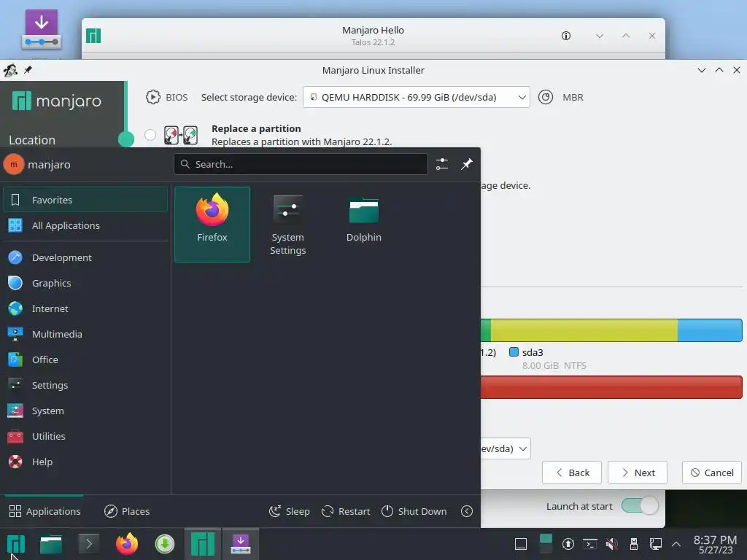This screenshot has height=560, width=747.
Task: Launch Firefox from the taskbar
Action: point(127,544)
